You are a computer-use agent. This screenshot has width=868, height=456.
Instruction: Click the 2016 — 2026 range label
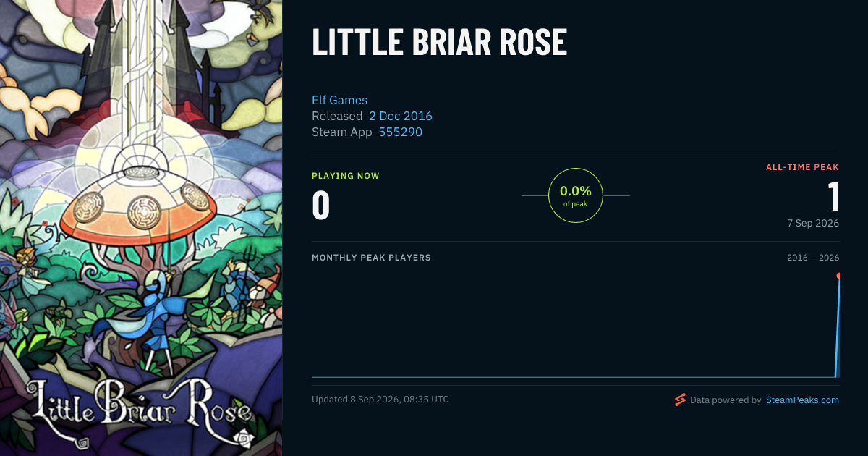pos(813,258)
